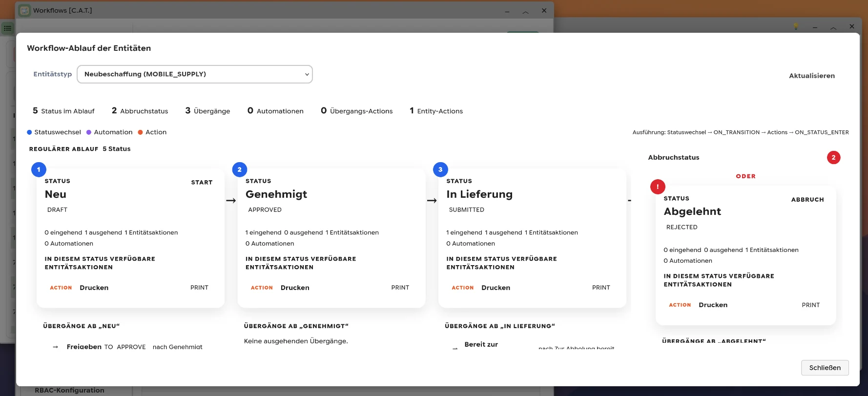Click the red exclamation badge on Abgelehnt
Viewport: 868px width, 396px height.
[658, 187]
